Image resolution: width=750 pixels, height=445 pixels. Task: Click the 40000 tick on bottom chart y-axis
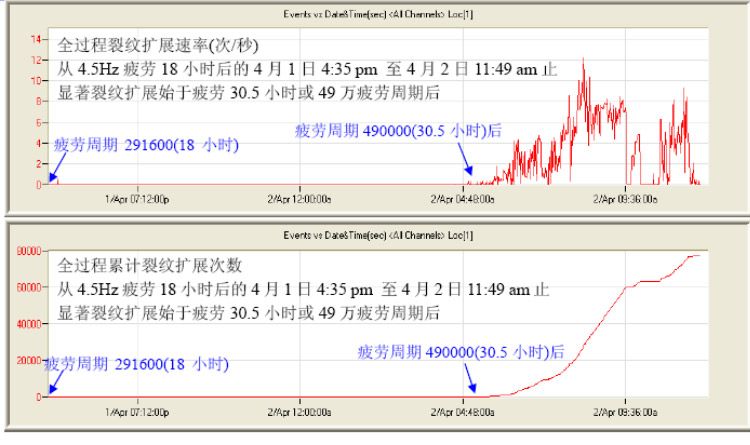click(24, 323)
